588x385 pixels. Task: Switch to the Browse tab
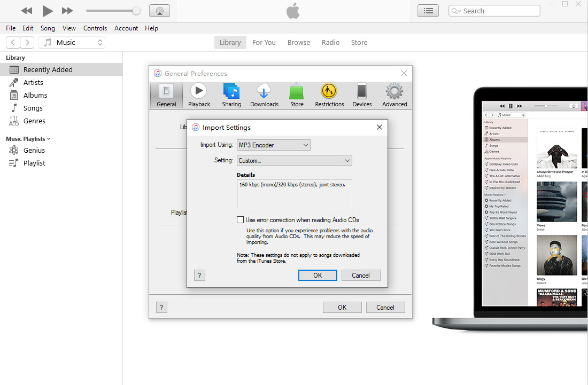coord(298,42)
